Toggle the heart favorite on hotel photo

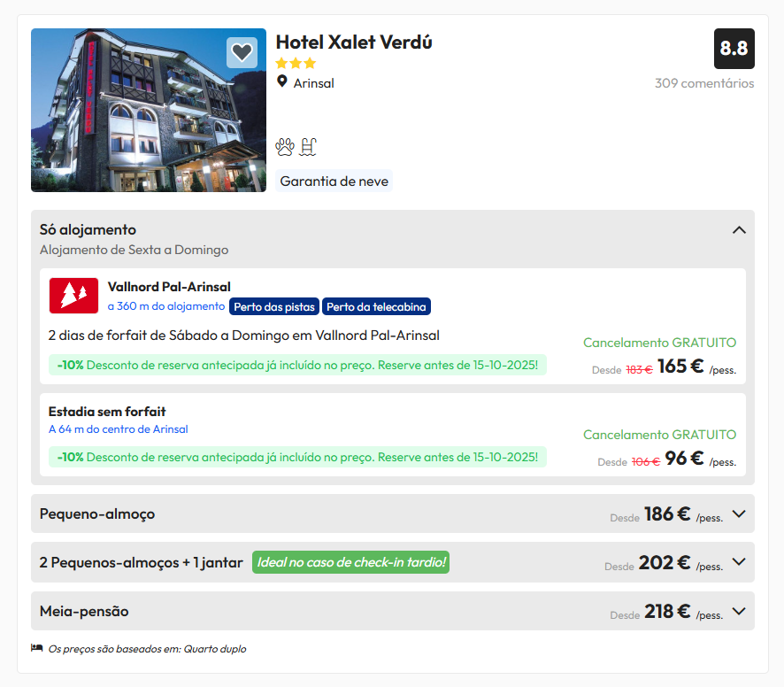(242, 53)
